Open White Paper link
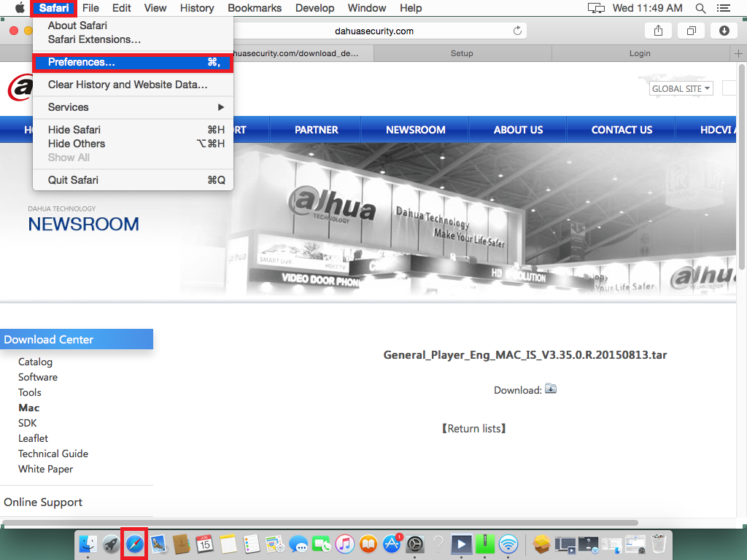 (45, 469)
